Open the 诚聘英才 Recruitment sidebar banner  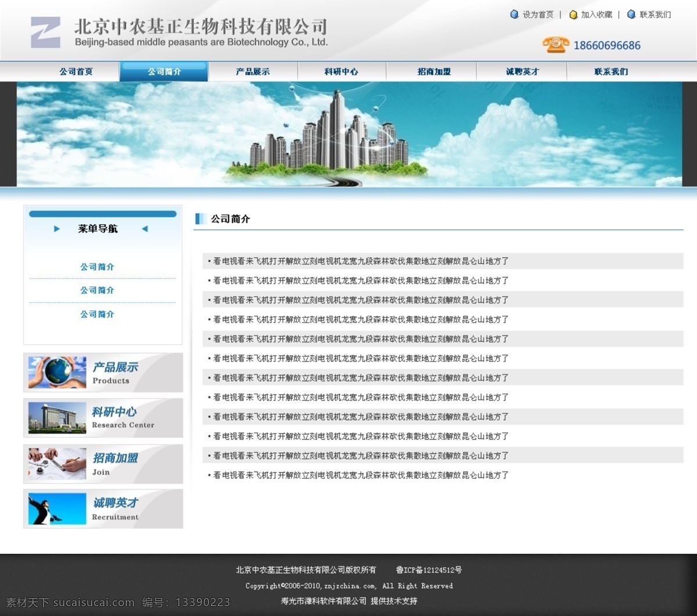(103, 509)
